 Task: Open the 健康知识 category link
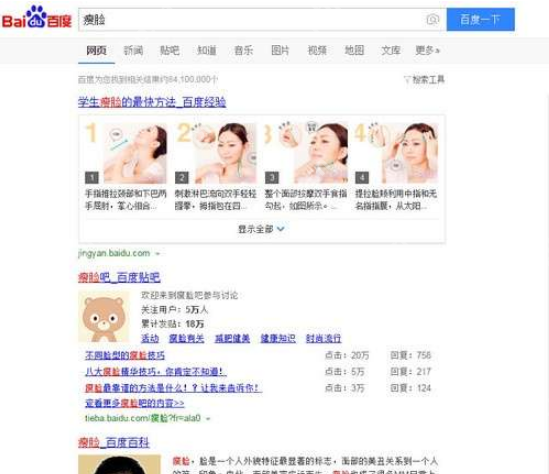278,339
